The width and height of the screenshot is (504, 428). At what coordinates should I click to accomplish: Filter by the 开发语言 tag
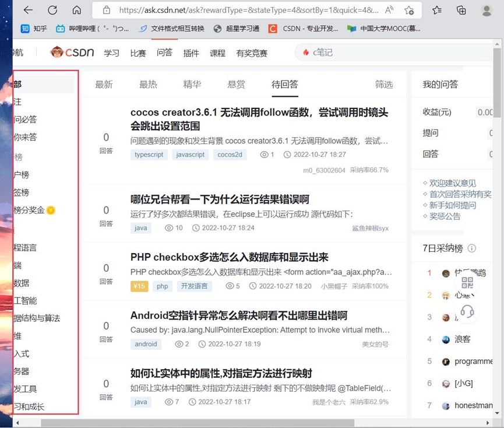(x=194, y=286)
